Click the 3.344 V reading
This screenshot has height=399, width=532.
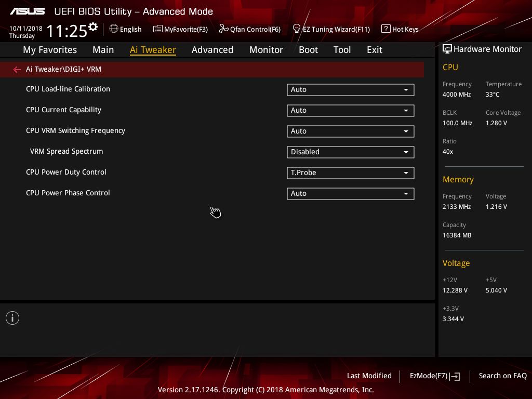(x=453, y=319)
